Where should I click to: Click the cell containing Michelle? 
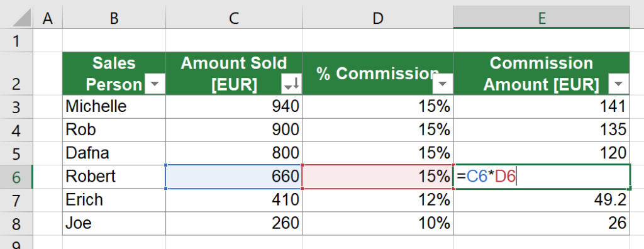point(114,107)
